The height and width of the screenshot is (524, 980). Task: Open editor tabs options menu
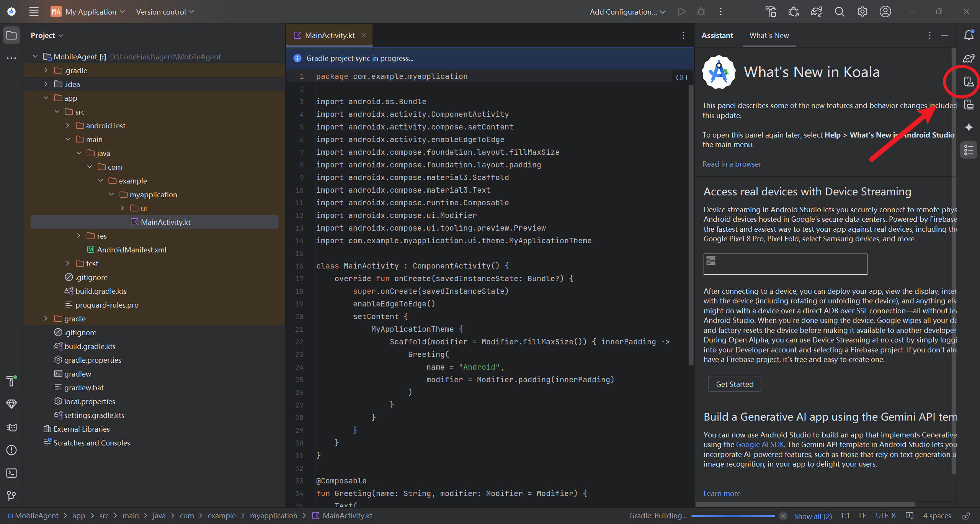683,35
